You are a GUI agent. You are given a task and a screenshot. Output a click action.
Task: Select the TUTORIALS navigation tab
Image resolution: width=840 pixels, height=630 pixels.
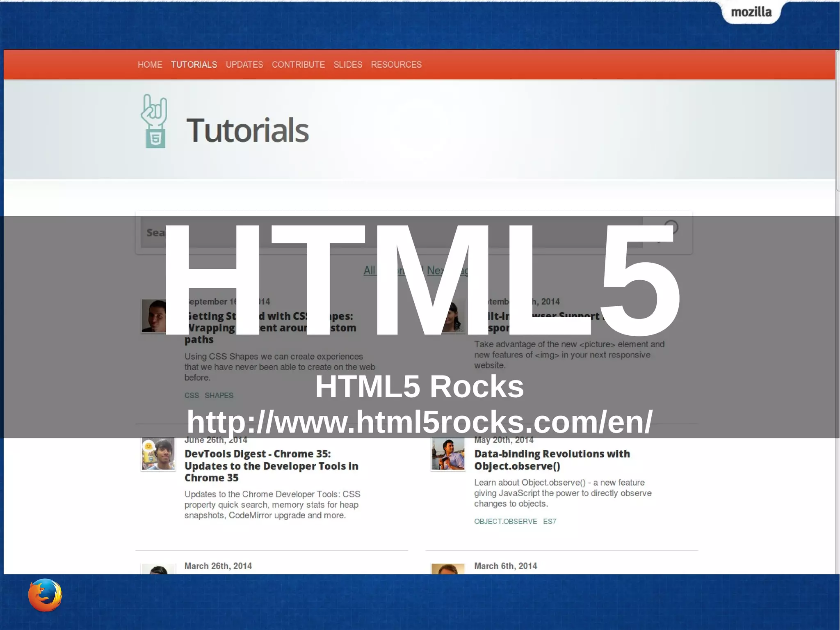194,65
